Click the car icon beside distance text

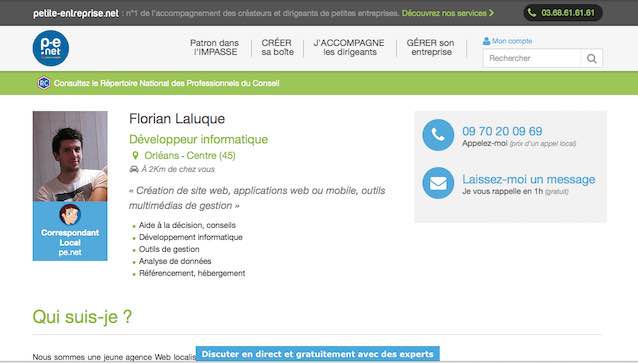click(134, 169)
